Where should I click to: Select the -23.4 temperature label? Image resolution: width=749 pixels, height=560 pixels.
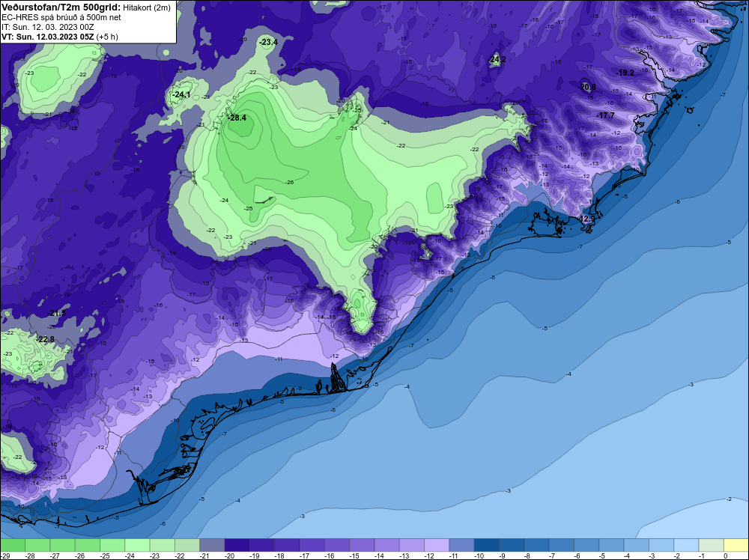tap(268, 42)
